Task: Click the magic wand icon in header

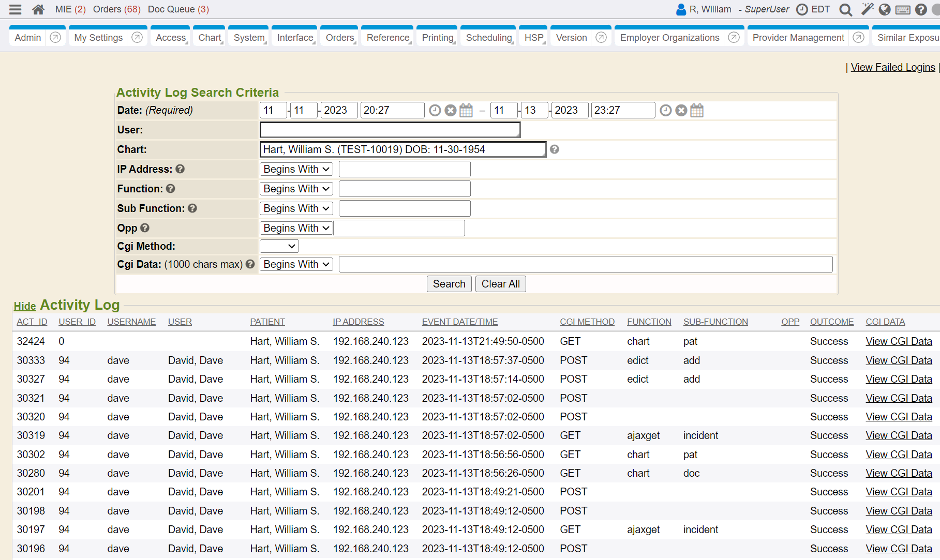Action: point(867,9)
